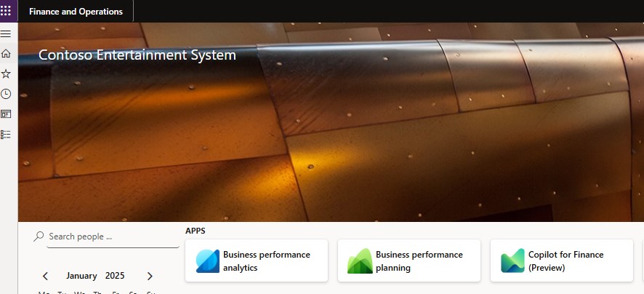Open Recent clock icon
This screenshot has height=294, width=644.
point(6,94)
